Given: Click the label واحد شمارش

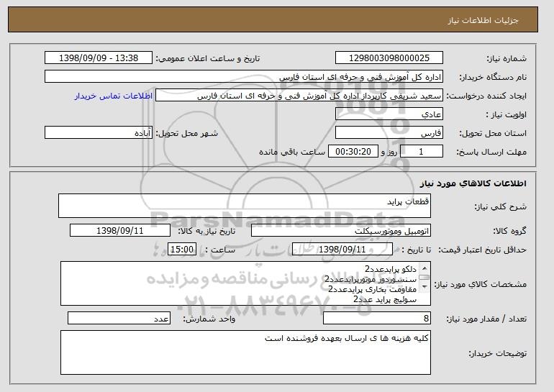Looking at the screenshot, I should [209, 319].
